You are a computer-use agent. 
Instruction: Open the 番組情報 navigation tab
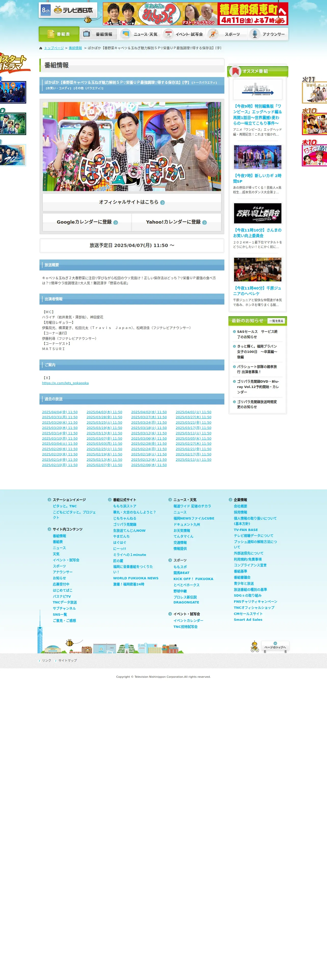coord(99,34)
